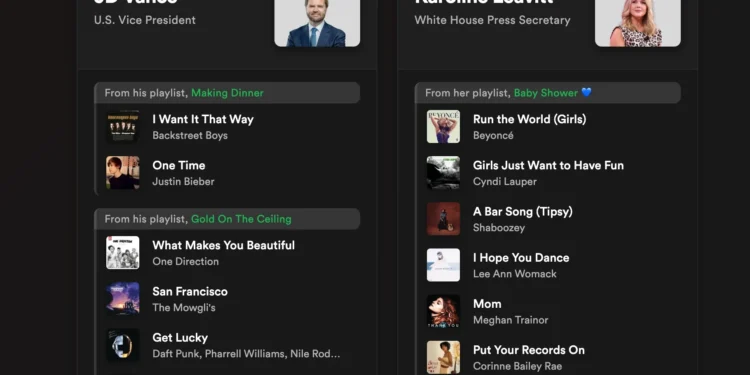
Task: Click the Shaboozey artist name
Action: (x=499, y=228)
